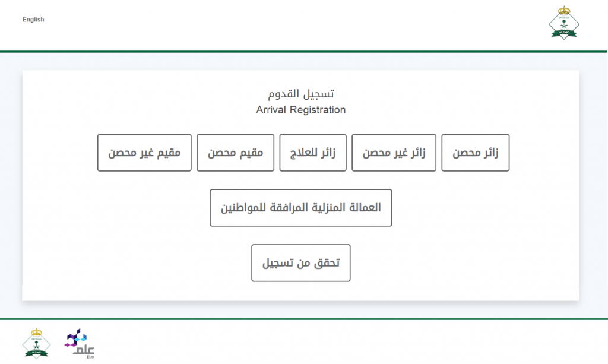Choose the زائر غير محصن option
This screenshot has width=608, height=364.
point(394,153)
